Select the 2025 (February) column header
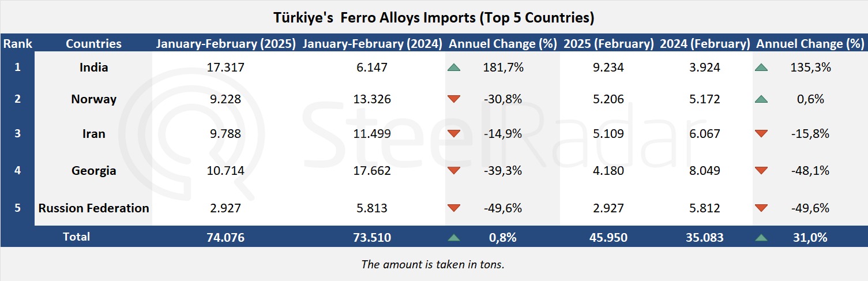 [x=608, y=43]
